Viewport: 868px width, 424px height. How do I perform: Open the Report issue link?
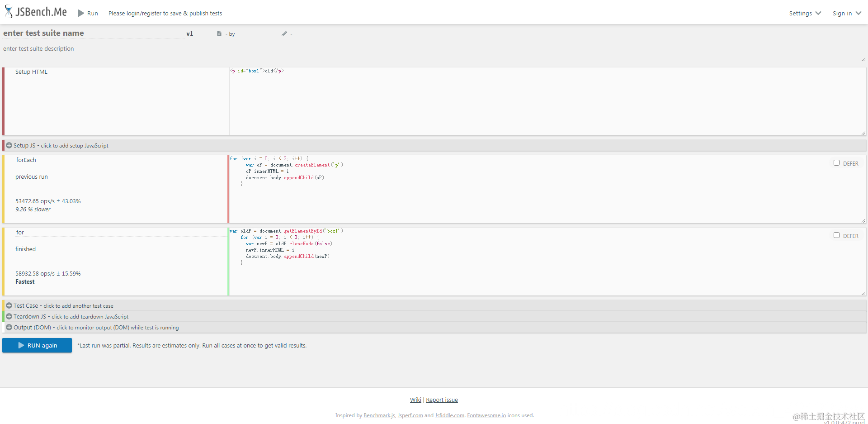[442, 400]
